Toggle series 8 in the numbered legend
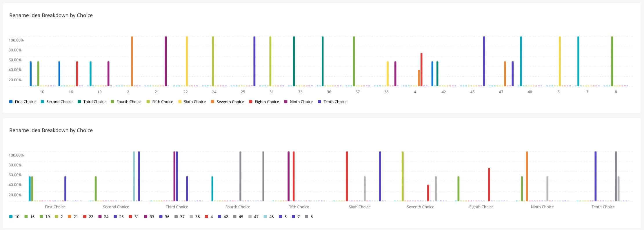Screen dimensions: 644x230 click(x=309, y=217)
